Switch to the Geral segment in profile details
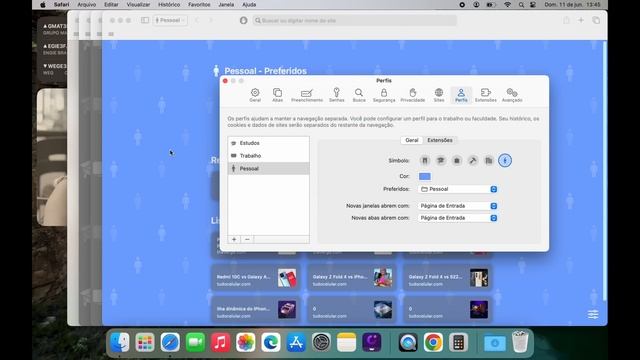The width and height of the screenshot is (640, 360). pos(411,140)
